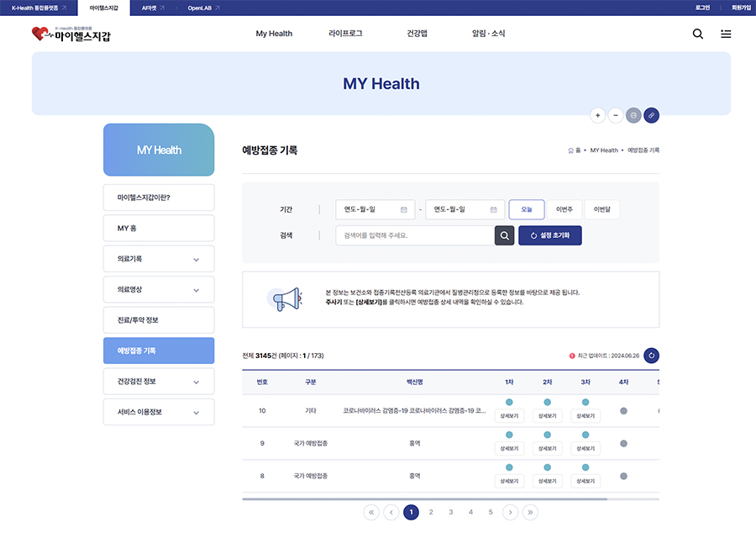Click the 설정 초기화 reset button
The height and width of the screenshot is (538, 756).
pyautogui.click(x=550, y=236)
